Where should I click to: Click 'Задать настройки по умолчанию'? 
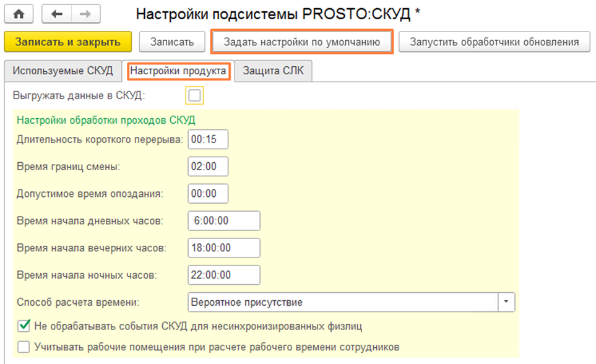(303, 42)
